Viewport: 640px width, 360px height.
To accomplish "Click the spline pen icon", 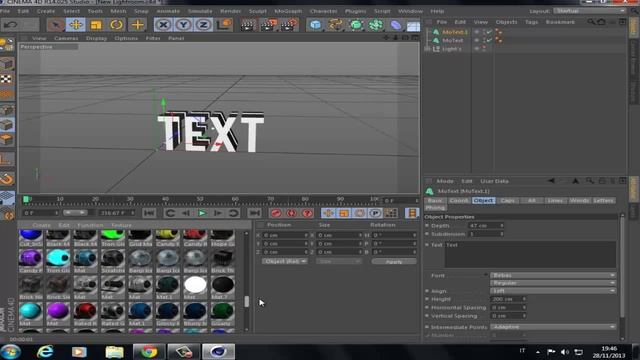I will [x=335, y=25].
